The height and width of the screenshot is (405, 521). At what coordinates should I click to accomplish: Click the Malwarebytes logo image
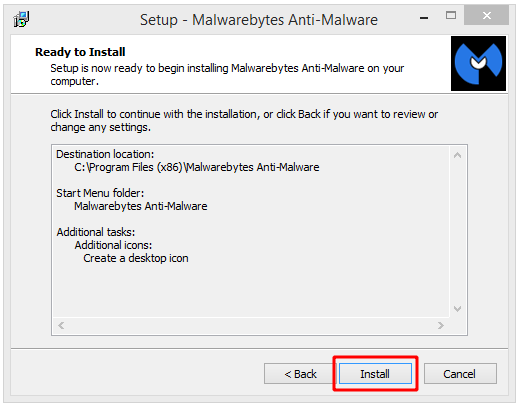[x=478, y=63]
